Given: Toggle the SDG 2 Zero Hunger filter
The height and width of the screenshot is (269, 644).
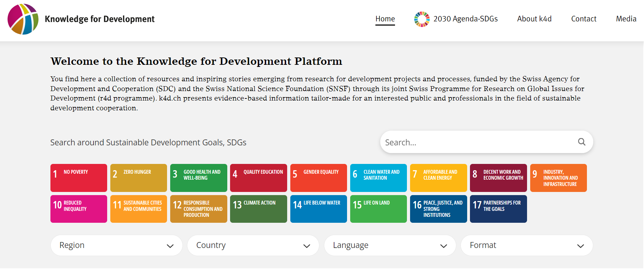Looking at the screenshot, I should 139,178.
